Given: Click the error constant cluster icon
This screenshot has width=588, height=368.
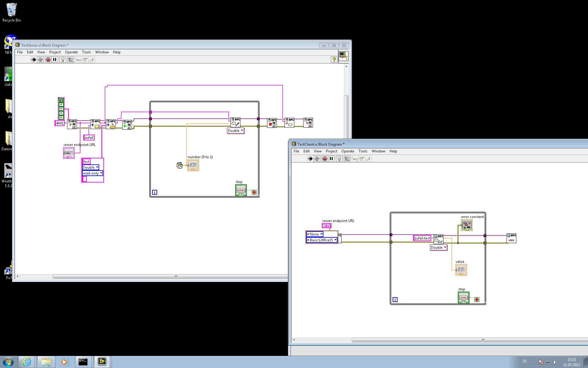Looking at the screenshot, I should (467, 225).
